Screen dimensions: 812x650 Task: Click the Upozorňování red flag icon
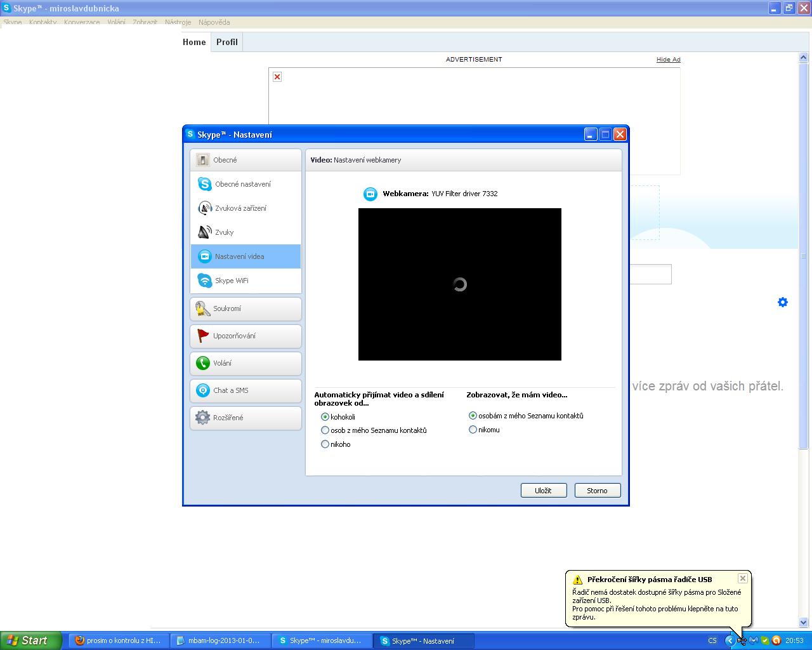[202, 336]
